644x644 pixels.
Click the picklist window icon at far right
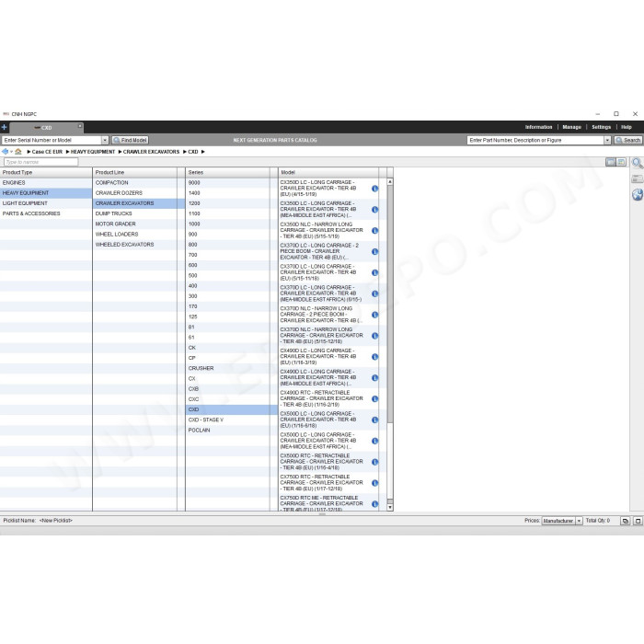tap(638, 521)
